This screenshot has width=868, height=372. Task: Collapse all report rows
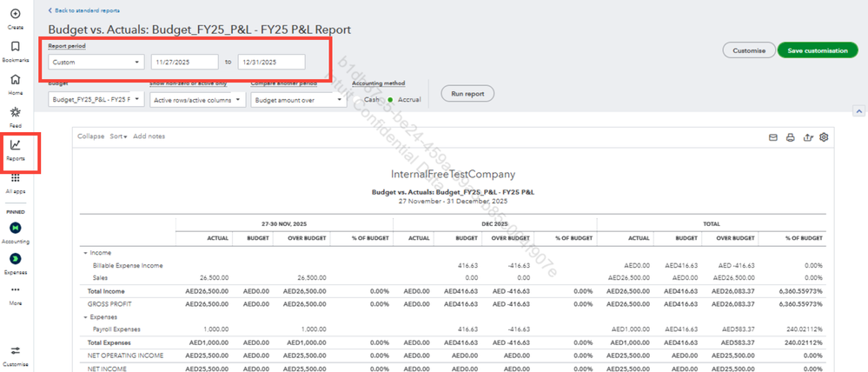[x=90, y=136]
